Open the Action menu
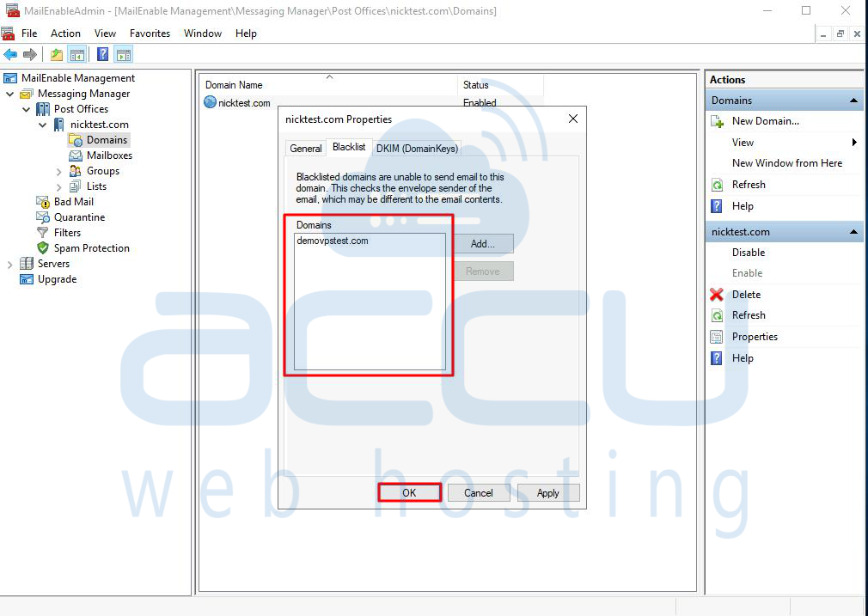The height and width of the screenshot is (616, 868). point(65,34)
